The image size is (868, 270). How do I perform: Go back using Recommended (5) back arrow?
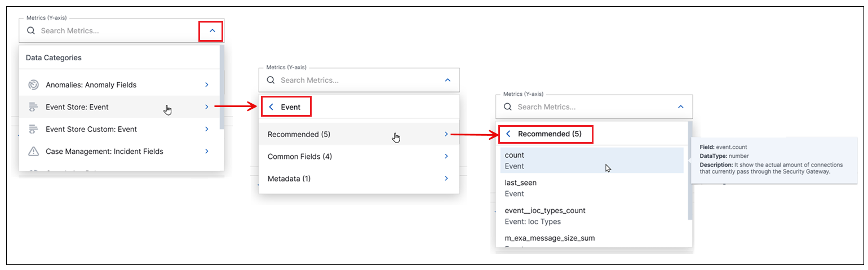tap(508, 134)
